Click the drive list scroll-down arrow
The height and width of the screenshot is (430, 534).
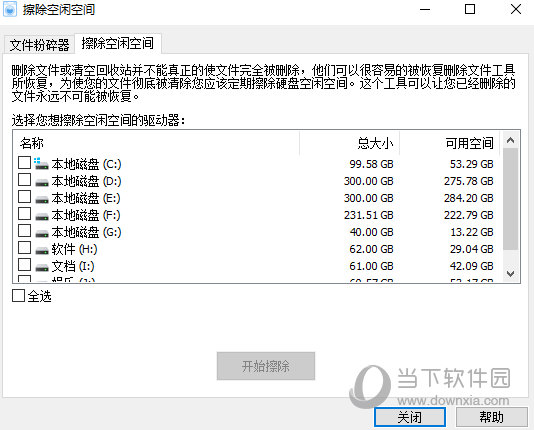point(510,273)
